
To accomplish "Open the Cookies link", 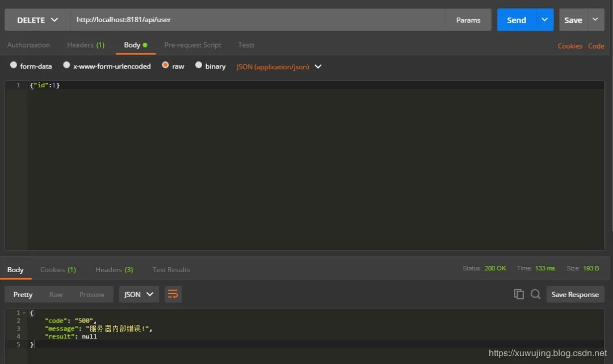I will (x=570, y=46).
